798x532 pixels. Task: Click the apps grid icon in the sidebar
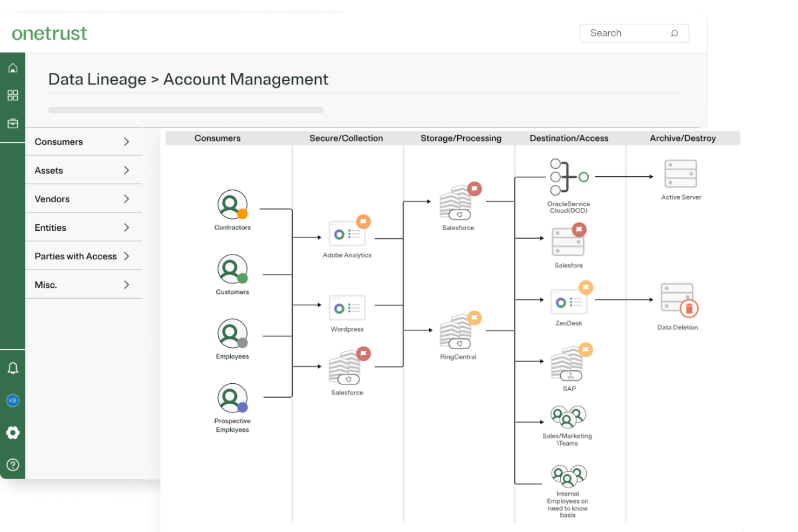coord(12,95)
